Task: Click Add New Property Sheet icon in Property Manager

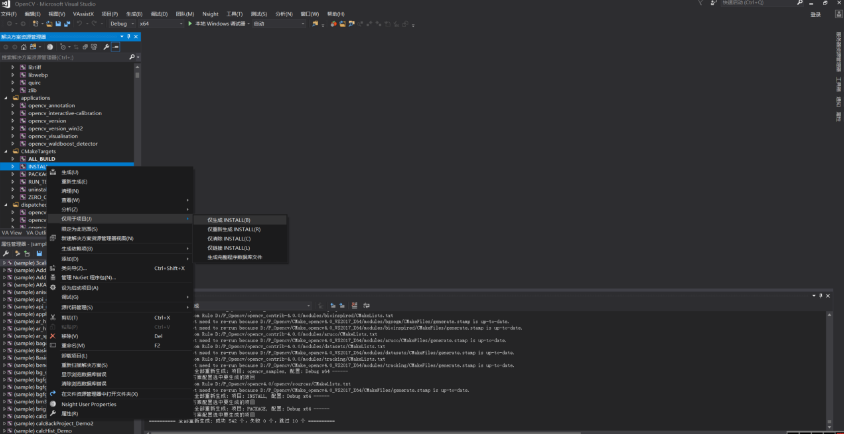Action: tap(17, 253)
